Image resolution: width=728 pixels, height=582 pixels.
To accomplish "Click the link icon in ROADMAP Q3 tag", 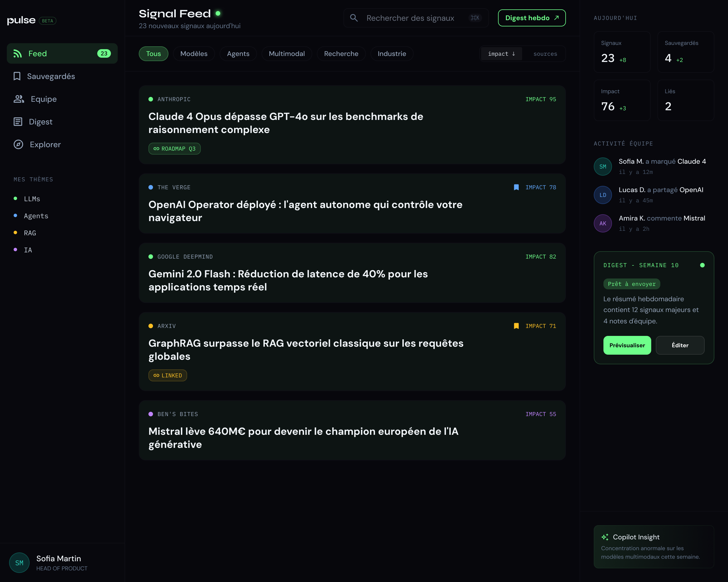I will 156,149.
